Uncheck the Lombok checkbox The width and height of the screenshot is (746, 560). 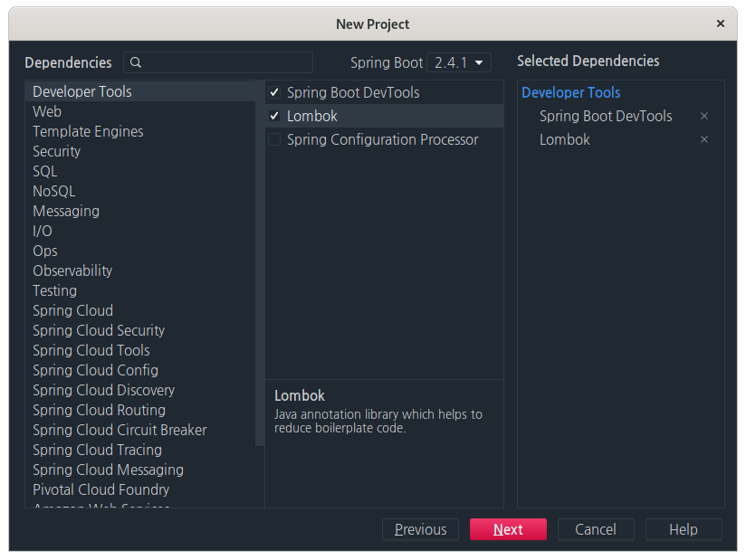coord(274,116)
